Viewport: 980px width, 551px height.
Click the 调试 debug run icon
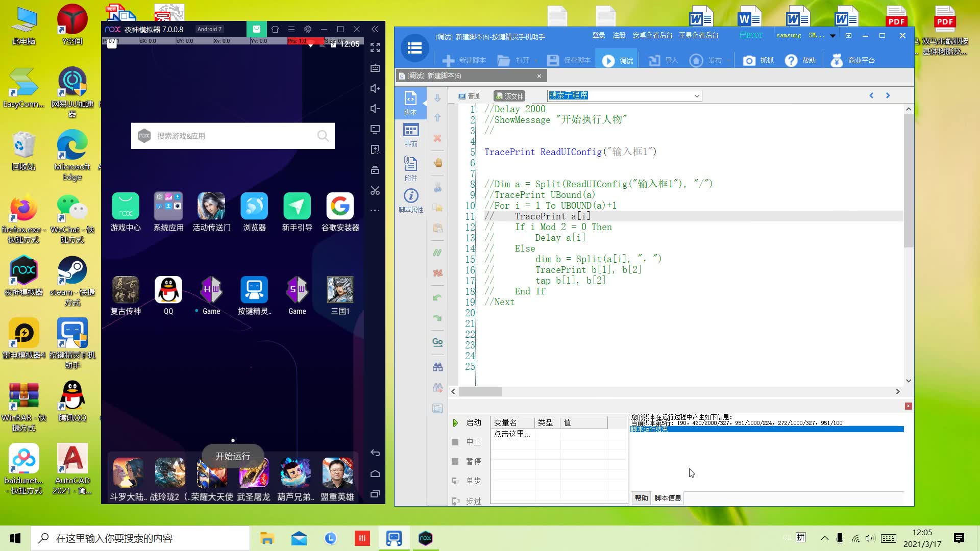pyautogui.click(x=608, y=61)
